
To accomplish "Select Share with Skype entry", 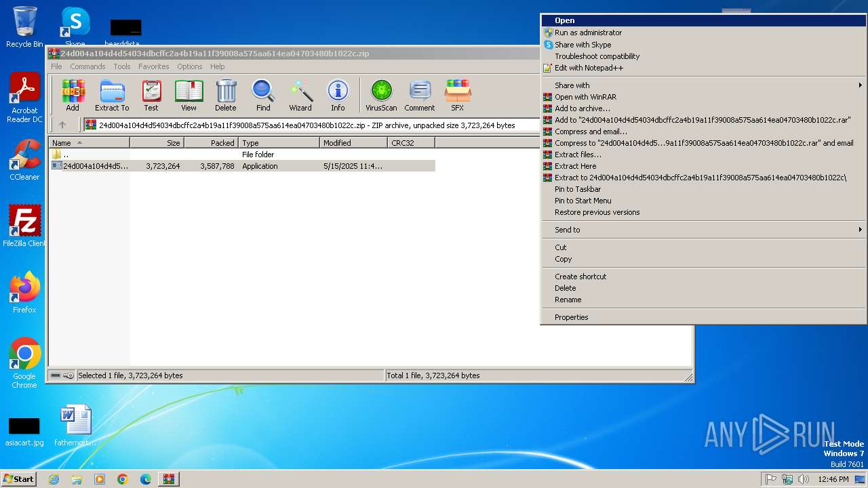I will click(x=704, y=45).
